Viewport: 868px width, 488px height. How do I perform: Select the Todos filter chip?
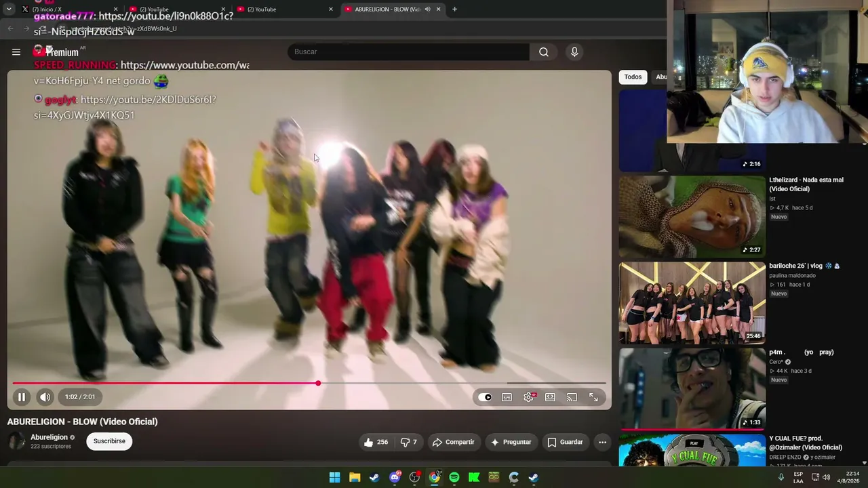coord(633,77)
